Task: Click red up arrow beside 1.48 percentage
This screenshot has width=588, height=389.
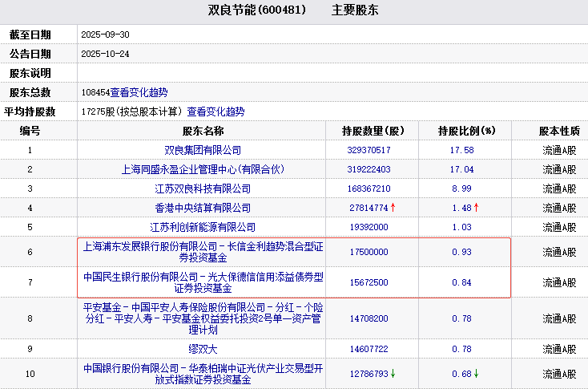Action: [476, 208]
